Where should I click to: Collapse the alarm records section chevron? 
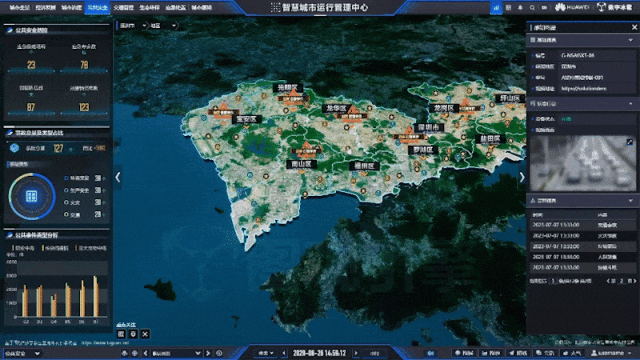click(631, 200)
